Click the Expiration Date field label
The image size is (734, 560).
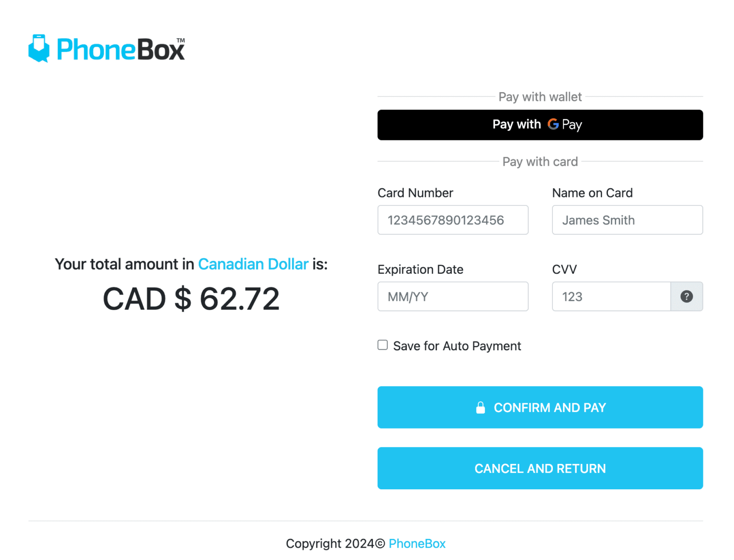420,269
